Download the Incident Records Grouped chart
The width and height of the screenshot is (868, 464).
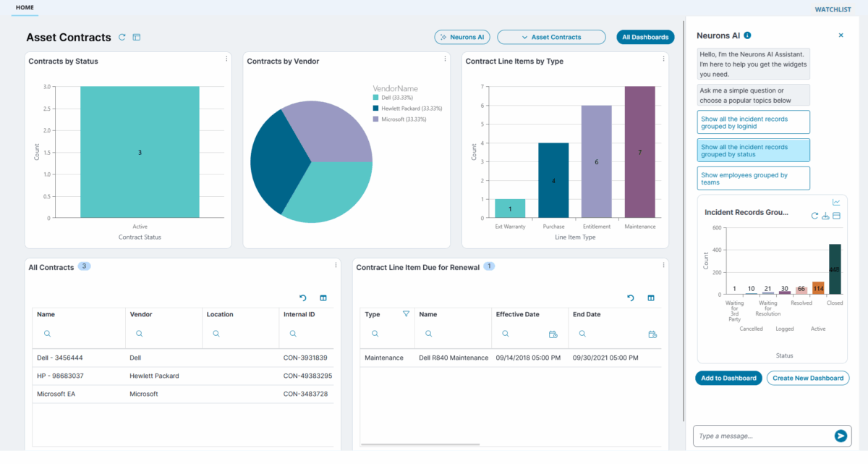825,216
